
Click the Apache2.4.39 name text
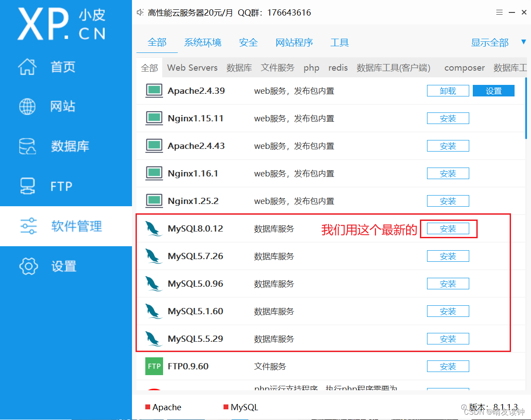point(196,91)
